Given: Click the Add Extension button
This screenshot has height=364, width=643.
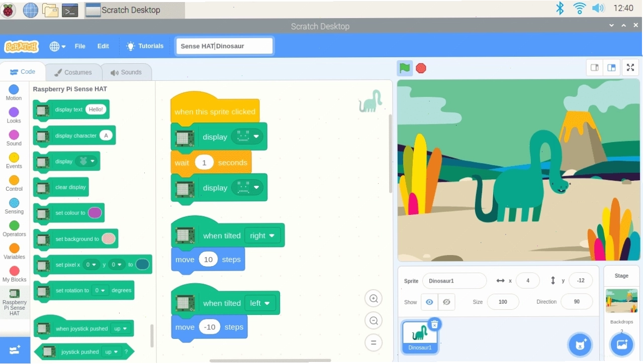Looking at the screenshot, I should 15,350.
